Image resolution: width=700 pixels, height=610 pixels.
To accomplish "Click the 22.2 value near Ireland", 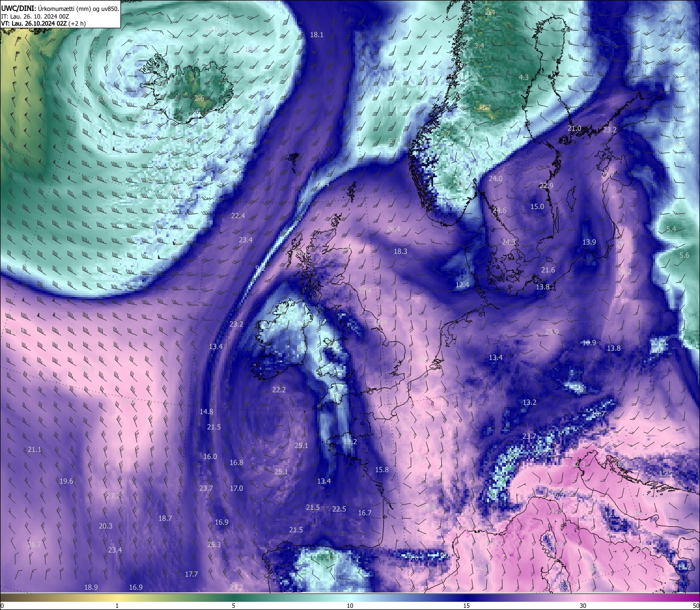I will pyautogui.click(x=279, y=390).
